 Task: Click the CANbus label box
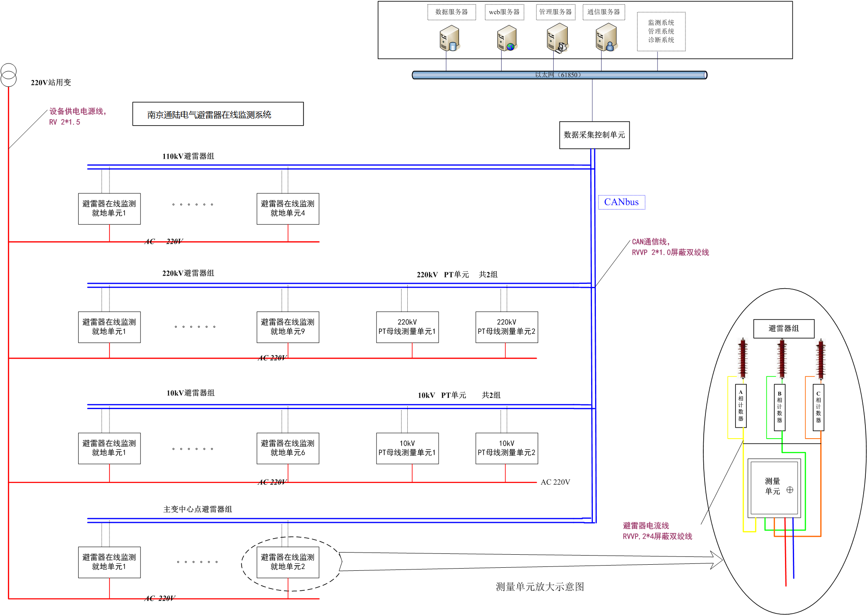point(621,202)
